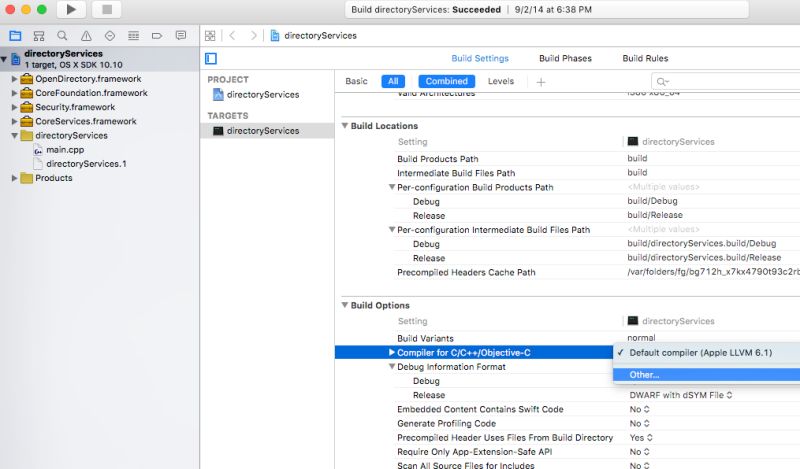This screenshot has width=800, height=469.
Task: Click the build/Debug products path value
Action: [653, 201]
